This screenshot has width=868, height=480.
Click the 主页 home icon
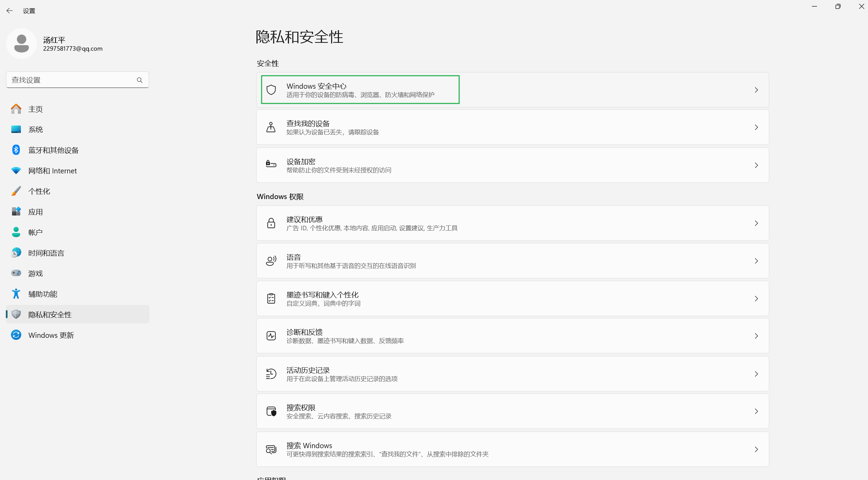(16, 109)
